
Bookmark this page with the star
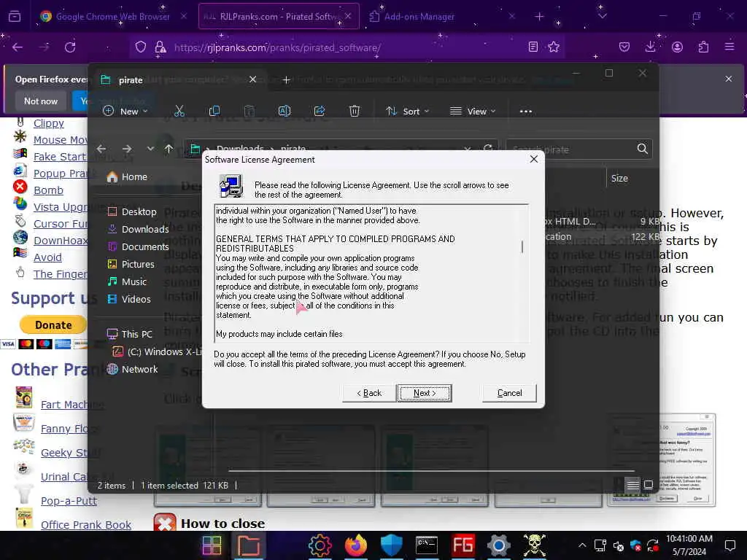pos(554,47)
